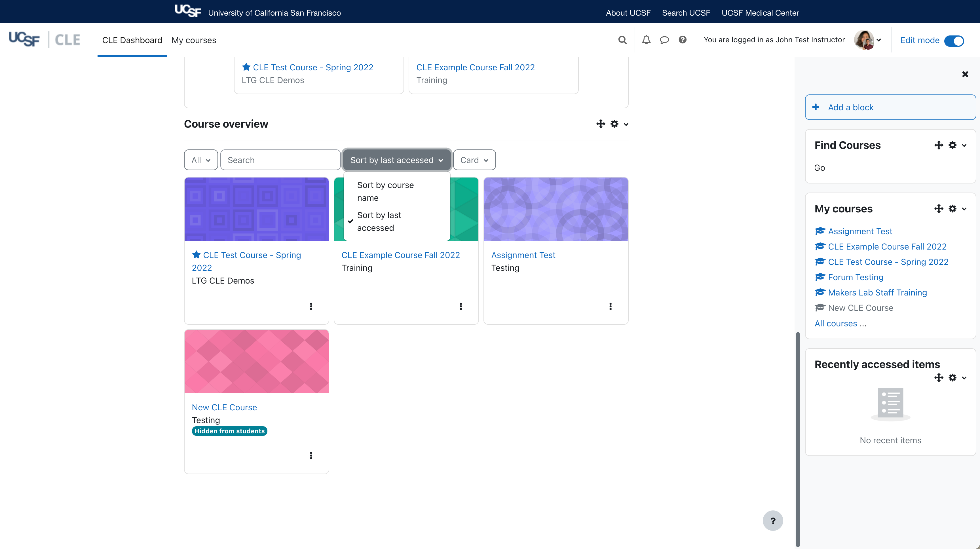This screenshot has width=980, height=549.
Task: Click the CLE Test Course purple thumbnail
Action: [256, 209]
